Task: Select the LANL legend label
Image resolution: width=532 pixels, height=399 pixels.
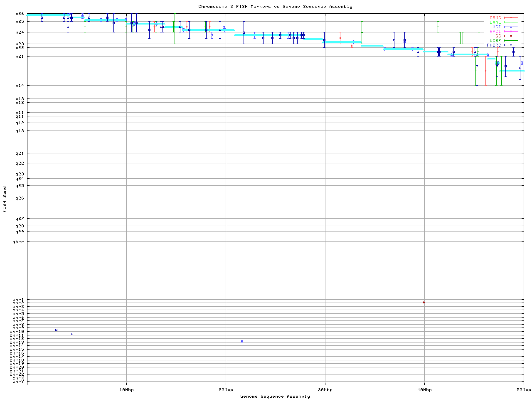Action: click(x=495, y=22)
